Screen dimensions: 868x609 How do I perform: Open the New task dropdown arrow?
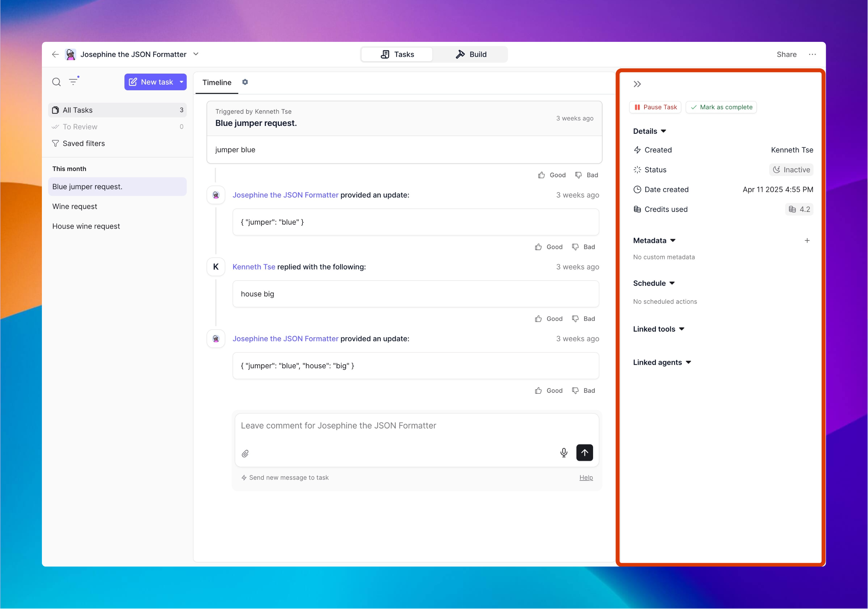[x=181, y=82]
